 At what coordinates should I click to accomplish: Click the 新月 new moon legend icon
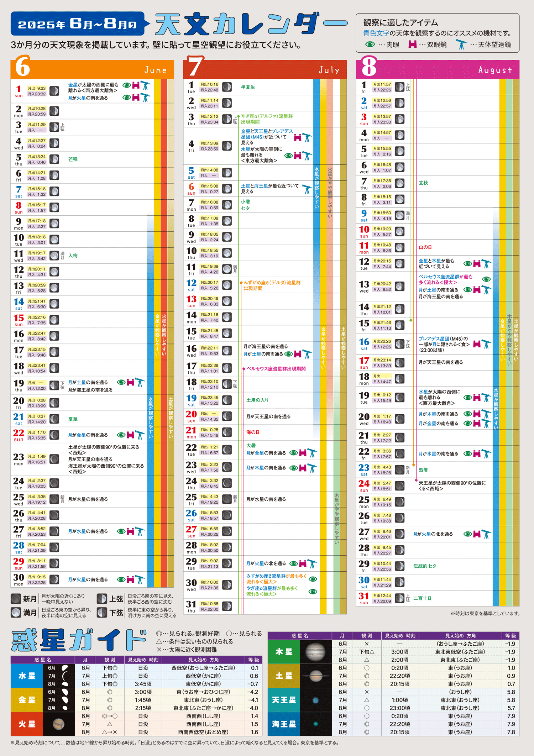coord(16,599)
